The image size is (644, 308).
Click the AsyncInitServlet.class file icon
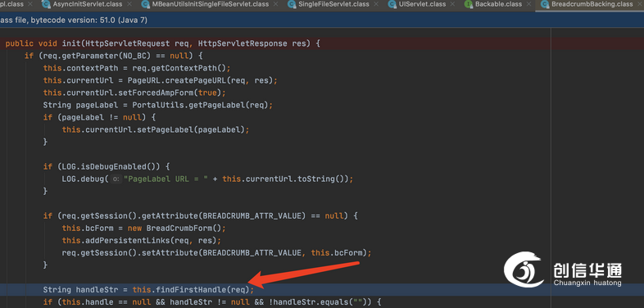pyautogui.click(x=46, y=5)
